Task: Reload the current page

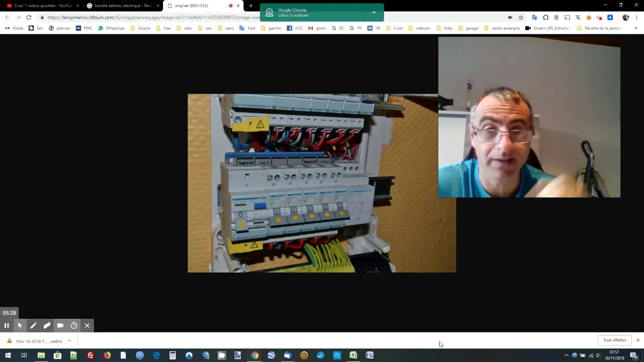Action: [29, 17]
